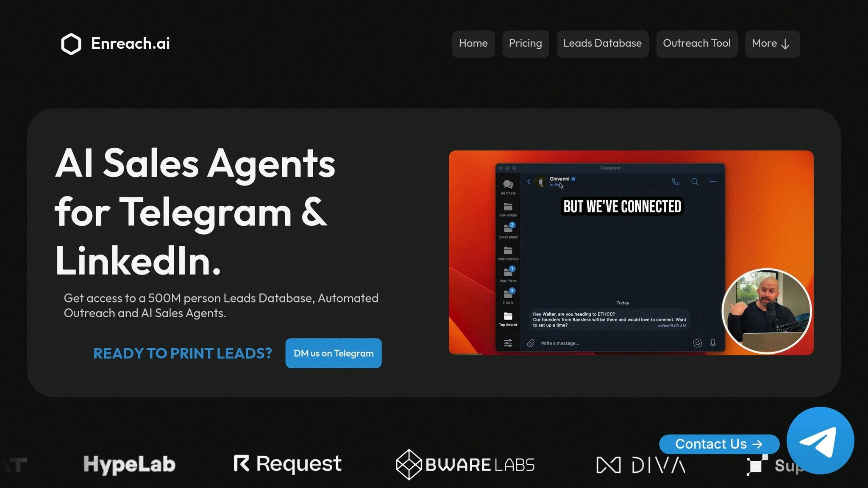Open the Telegram floating chat icon

[820, 441]
